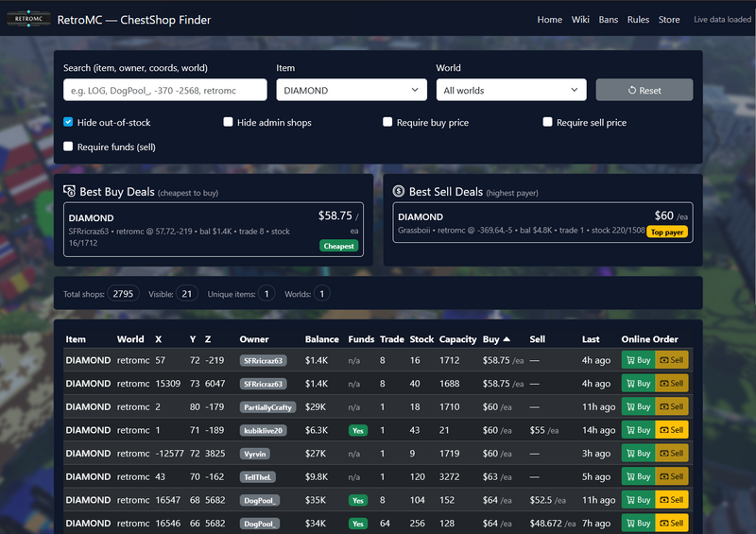Uncheck Hide out-of-stock checkbox
756x534 pixels.
[x=68, y=123]
